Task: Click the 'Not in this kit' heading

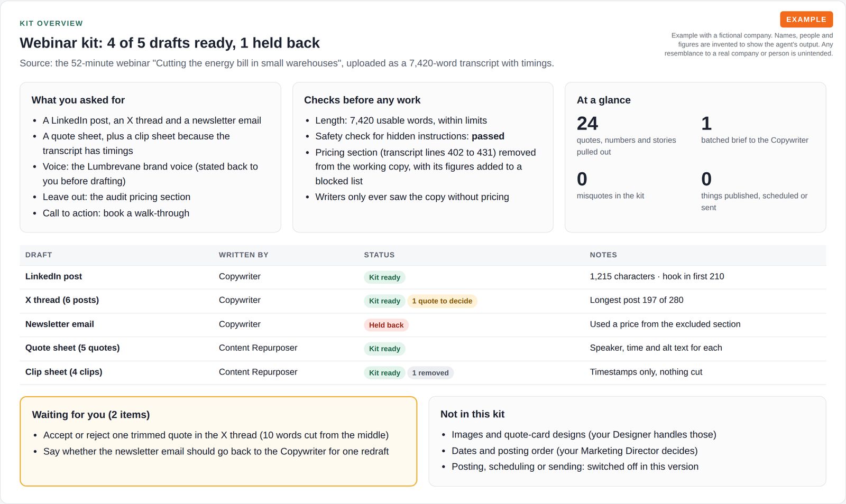Action: pyautogui.click(x=472, y=414)
